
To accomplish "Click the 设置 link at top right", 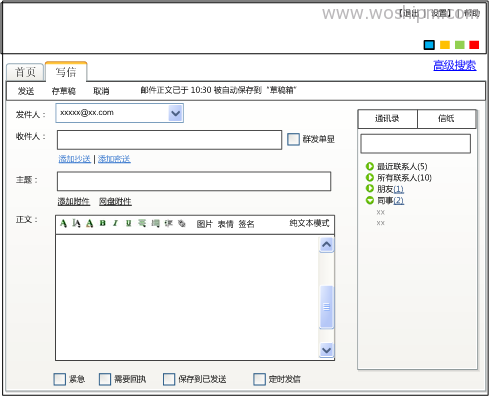I will pyautogui.click(x=440, y=13).
